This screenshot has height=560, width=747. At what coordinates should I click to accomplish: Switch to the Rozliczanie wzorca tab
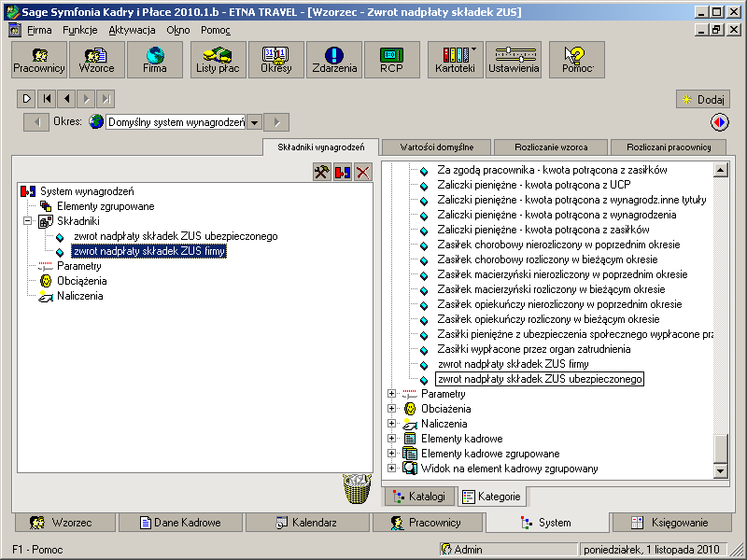(x=549, y=147)
